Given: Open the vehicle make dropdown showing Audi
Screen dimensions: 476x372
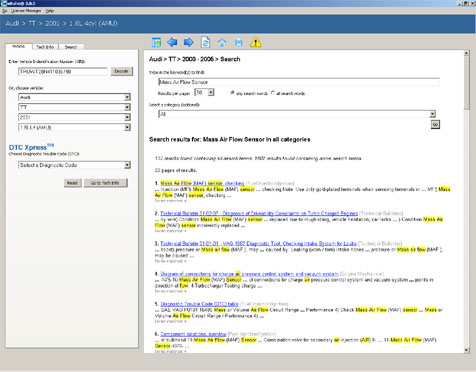Looking at the screenshot, I should click(x=74, y=97).
